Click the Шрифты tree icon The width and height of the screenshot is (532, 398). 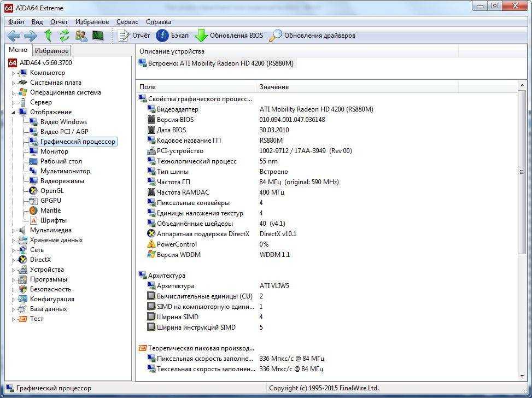coord(33,220)
